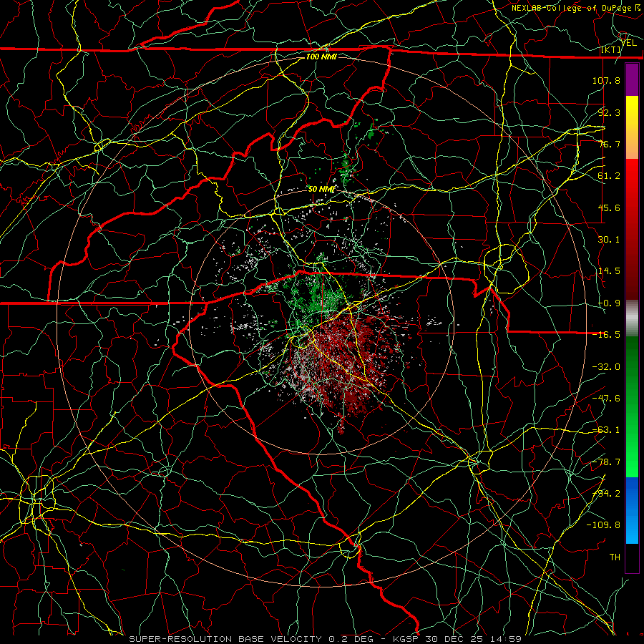644x644 pixels.
Task: Click the [KT] units label
Action: point(610,49)
